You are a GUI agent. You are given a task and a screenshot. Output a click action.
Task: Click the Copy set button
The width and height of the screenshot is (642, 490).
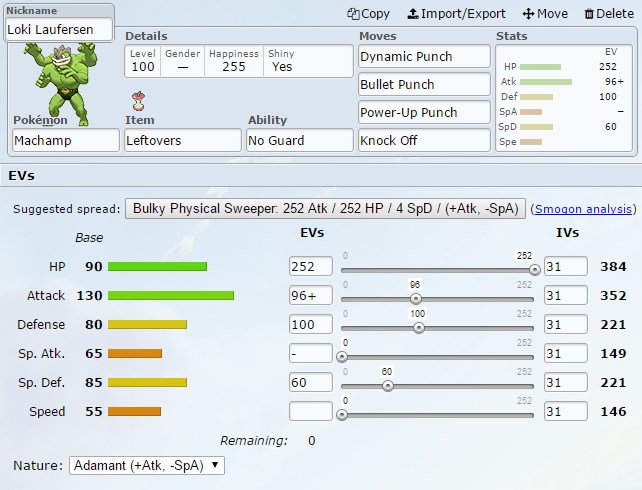click(x=368, y=14)
